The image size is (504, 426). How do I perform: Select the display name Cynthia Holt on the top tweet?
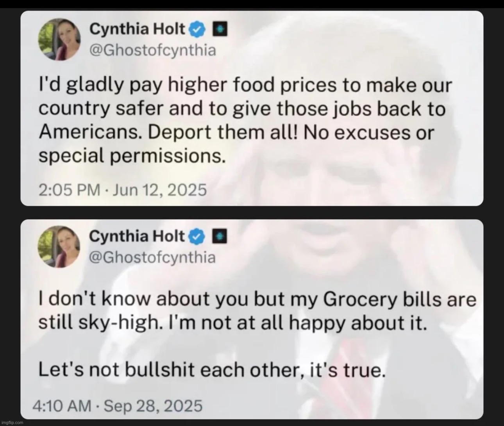pyautogui.click(x=137, y=29)
